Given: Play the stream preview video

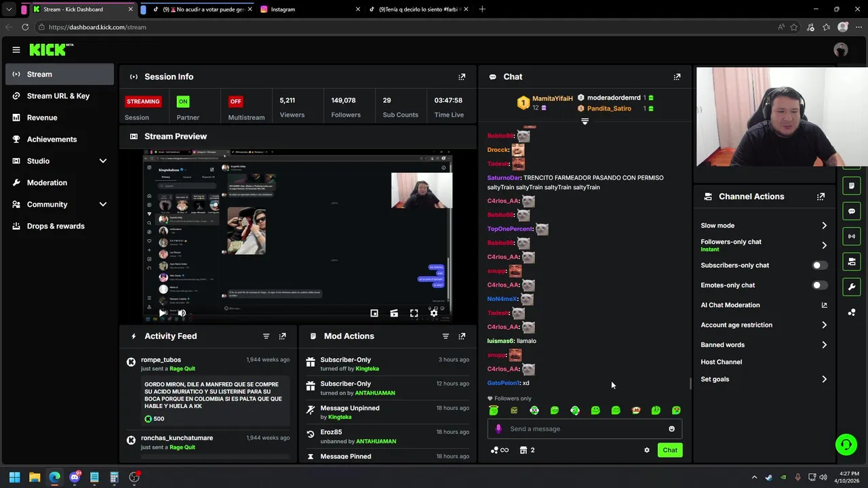Looking at the screenshot, I should pyautogui.click(x=163, y=313).
